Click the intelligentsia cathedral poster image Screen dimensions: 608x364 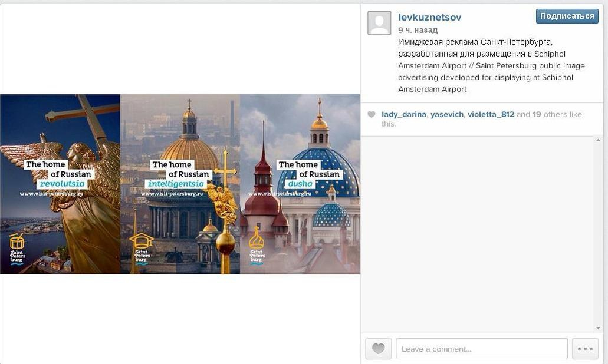click(180, 184)
